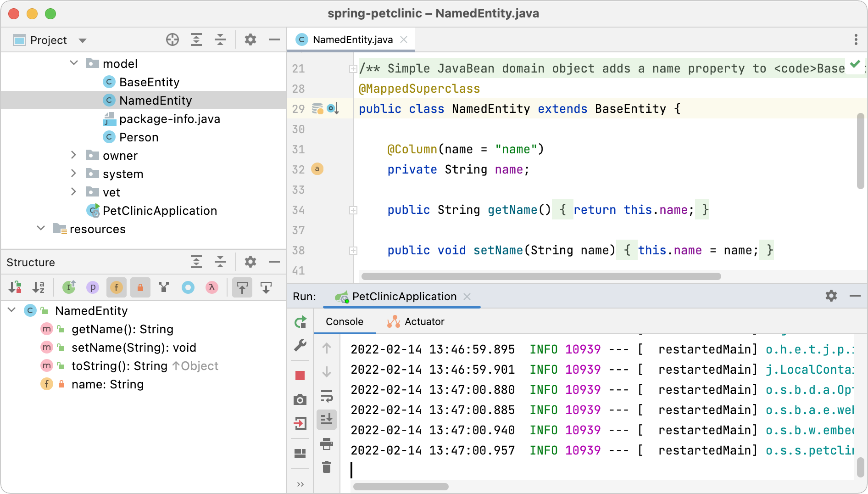Open package-info.java in project tree

tap(169, 118)
